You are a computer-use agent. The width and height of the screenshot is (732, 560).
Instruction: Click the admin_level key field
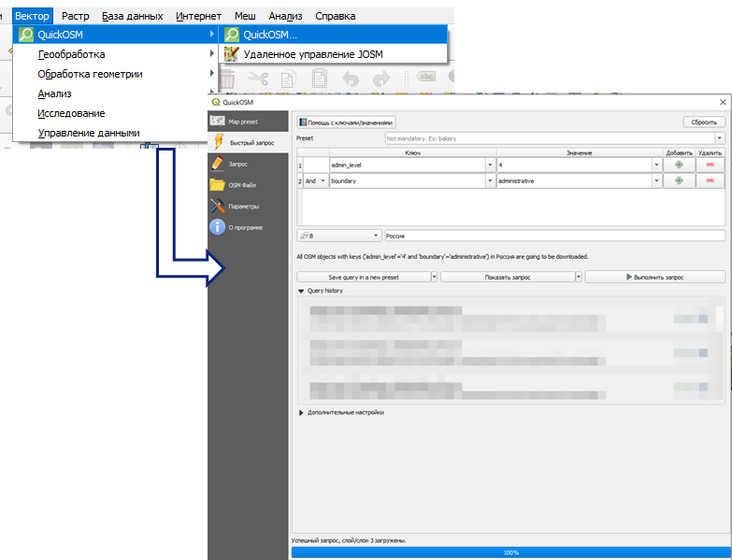pos(408,165)
